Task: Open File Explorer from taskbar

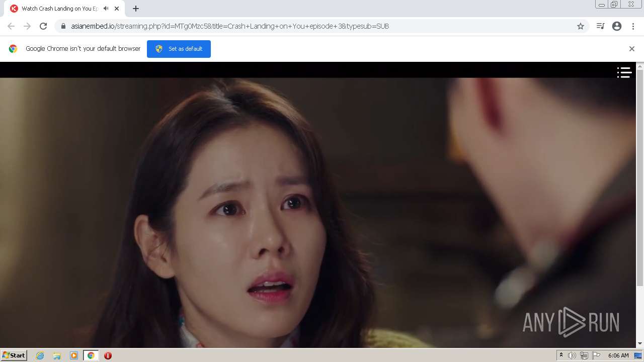Action: tap(57, 355)
